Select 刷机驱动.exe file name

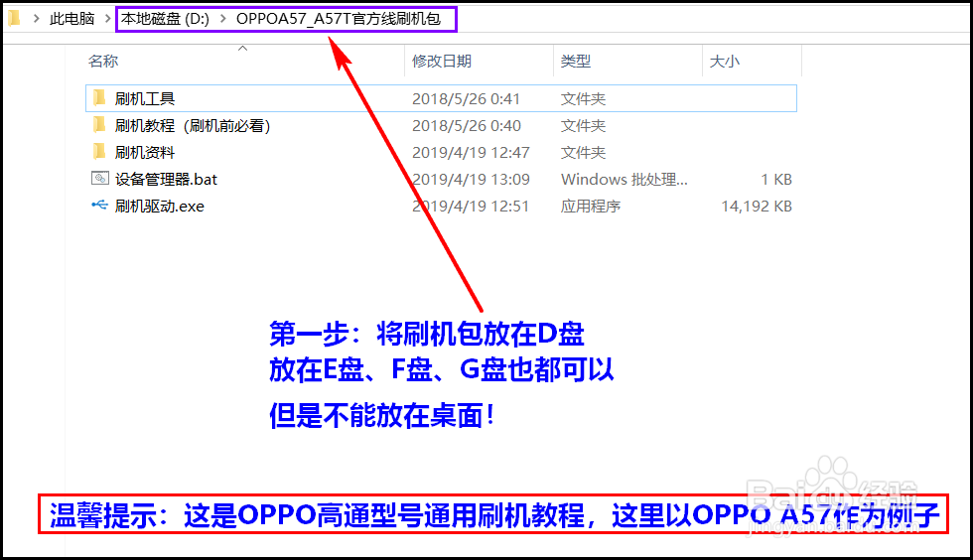point(160,207)
